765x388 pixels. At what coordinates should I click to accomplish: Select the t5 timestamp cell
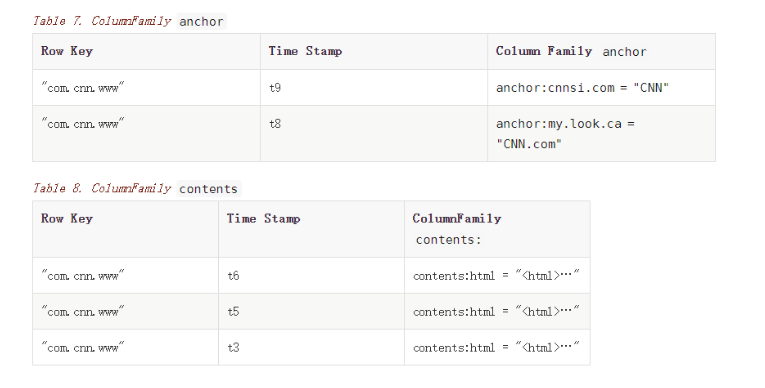tap(311, 311)
